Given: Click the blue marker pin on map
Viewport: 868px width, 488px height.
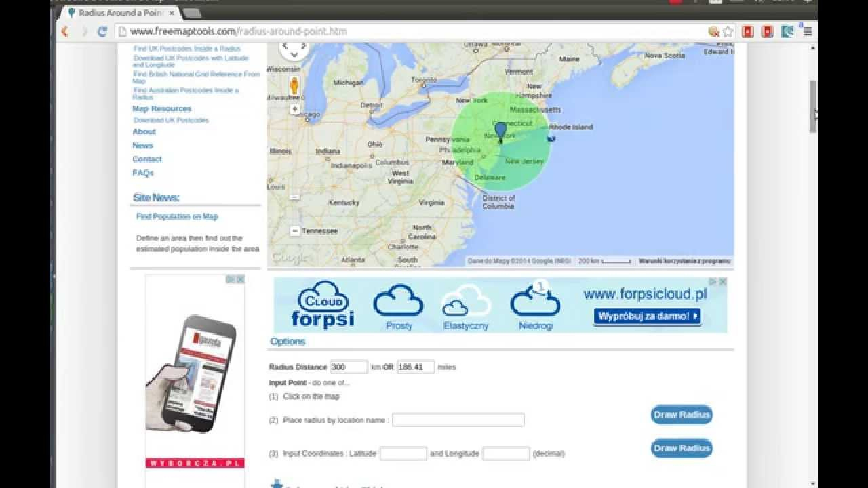Looking at the screenshot, I should point(500,130).
